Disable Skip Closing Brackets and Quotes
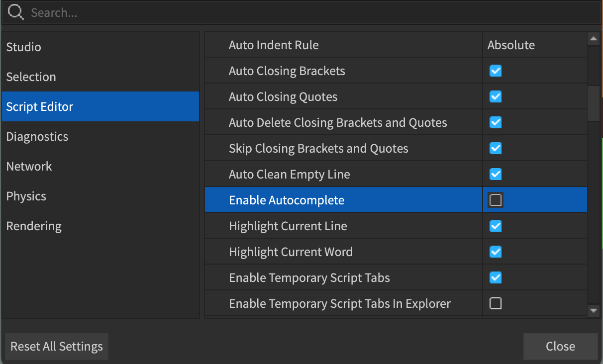 click(496, 148)
